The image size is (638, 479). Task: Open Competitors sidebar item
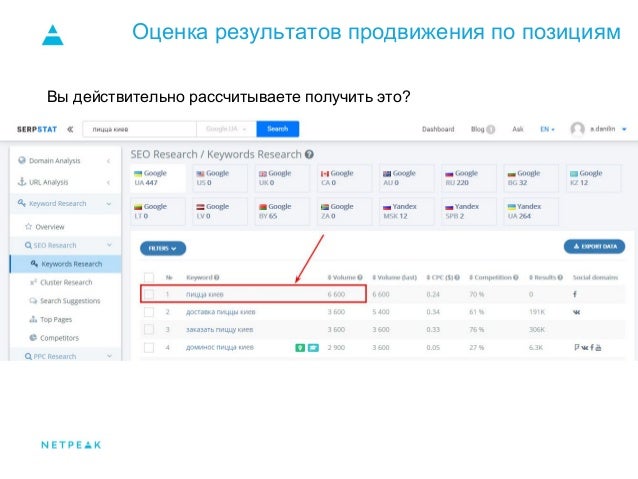55,338
